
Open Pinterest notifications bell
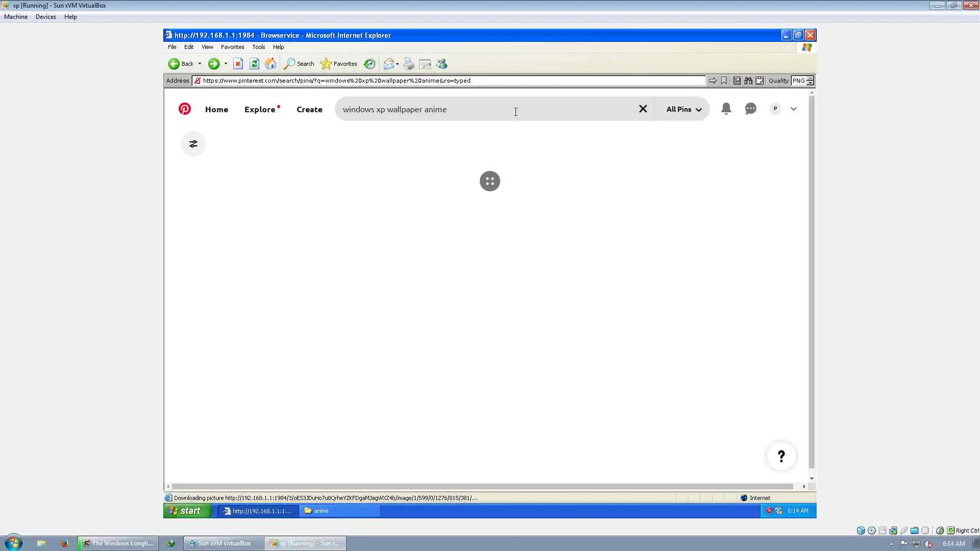coord(726,109)
